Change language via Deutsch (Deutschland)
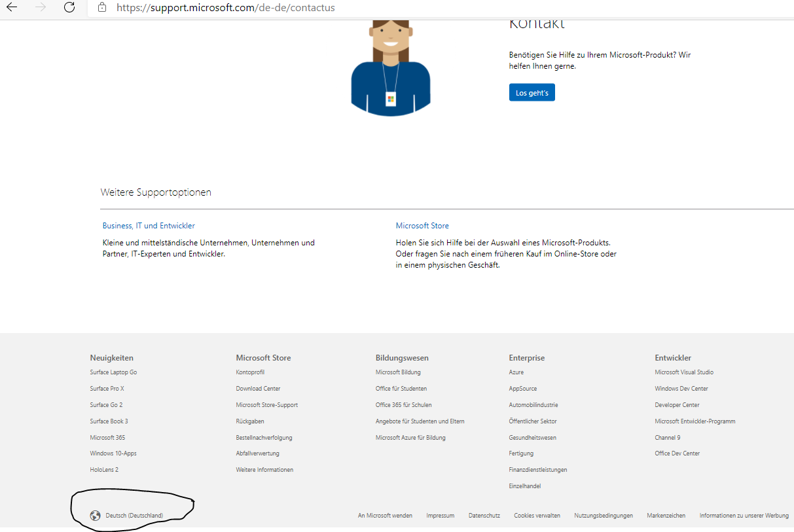The width and height of the screenshot is (794, 532). click(x=134, y=516)
